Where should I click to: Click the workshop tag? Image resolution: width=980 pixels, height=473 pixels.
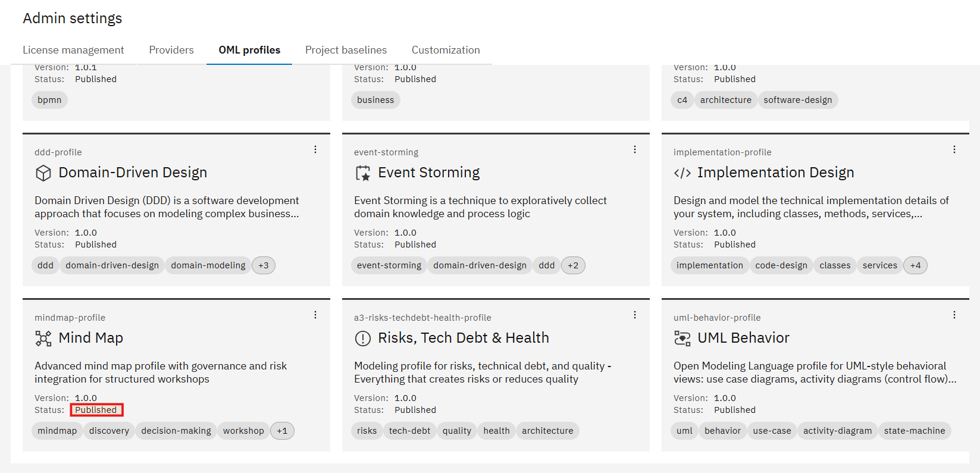point(243,431)
